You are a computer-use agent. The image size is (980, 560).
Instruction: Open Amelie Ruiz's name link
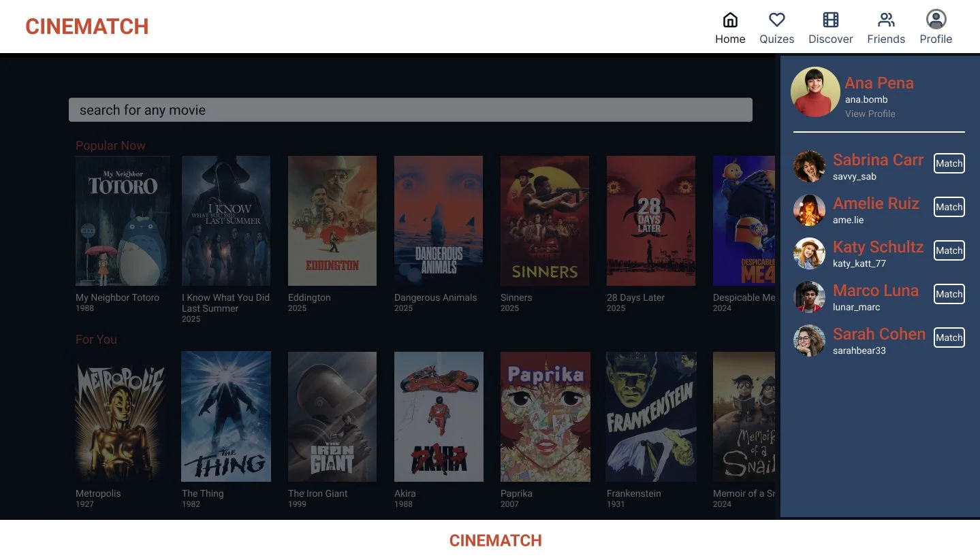(876, 203)
